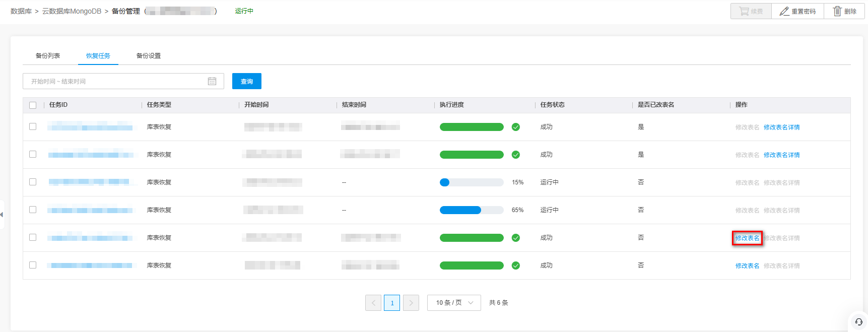Click 修改表名 link in the last row
The image size is (868, 332).
click(x=747, y=266)
